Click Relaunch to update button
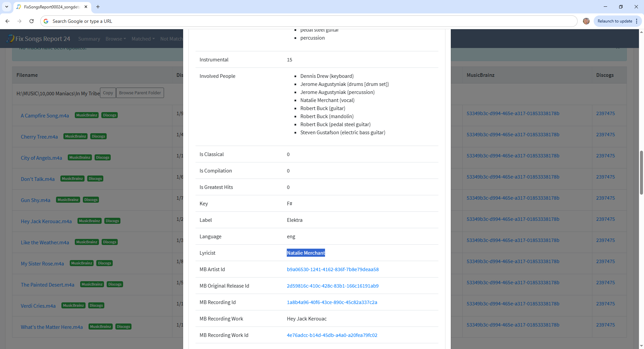The width and height of the screenshot is (644, 349). coord(614,21)
